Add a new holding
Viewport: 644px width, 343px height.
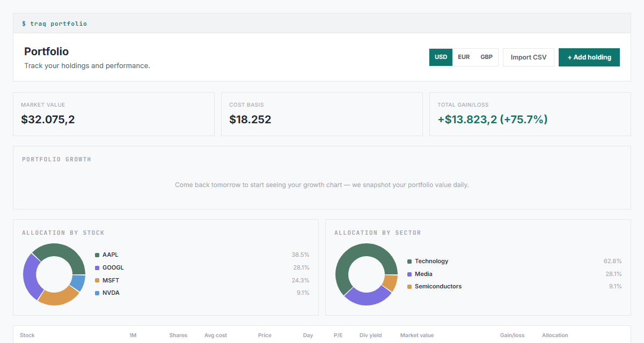(x=589, y=57)
